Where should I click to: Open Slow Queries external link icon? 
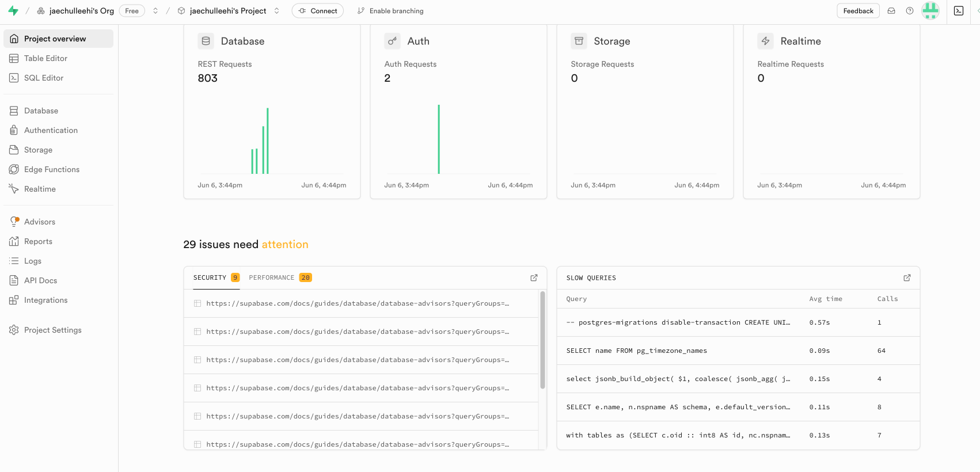click(x=907, y=278)
